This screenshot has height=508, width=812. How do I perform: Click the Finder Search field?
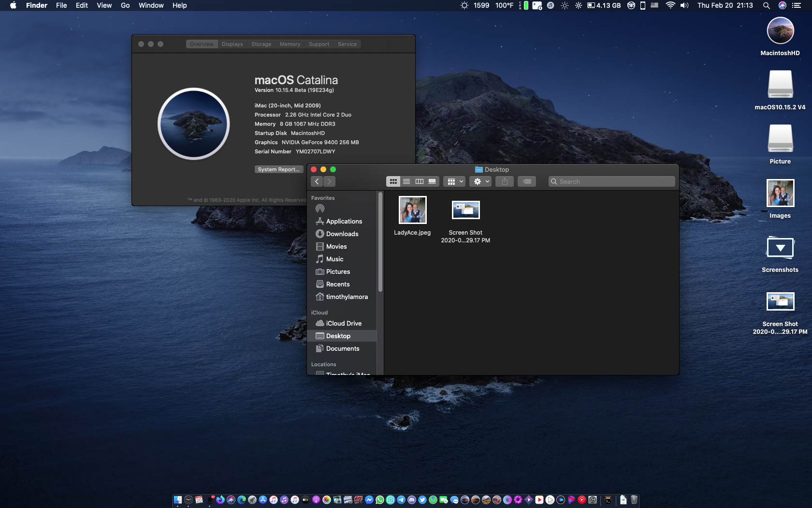tap(611, 181)
